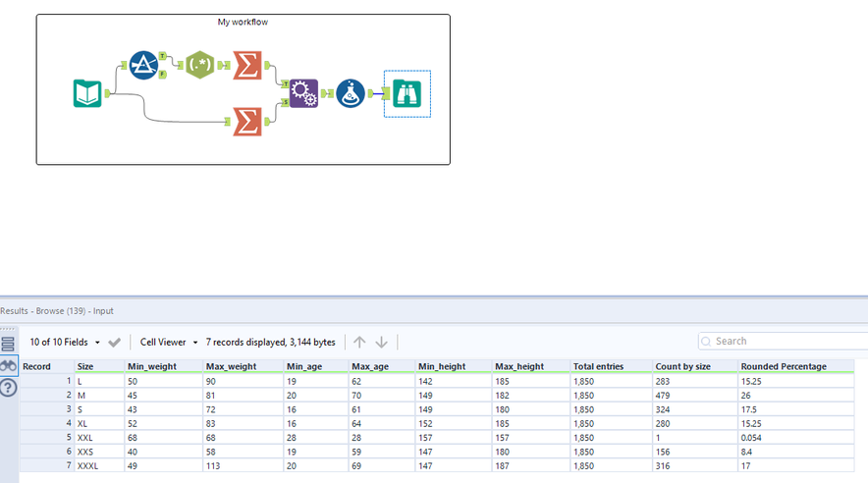
Task: Click the Max_height cell '187'
Action: click(531, 466)
